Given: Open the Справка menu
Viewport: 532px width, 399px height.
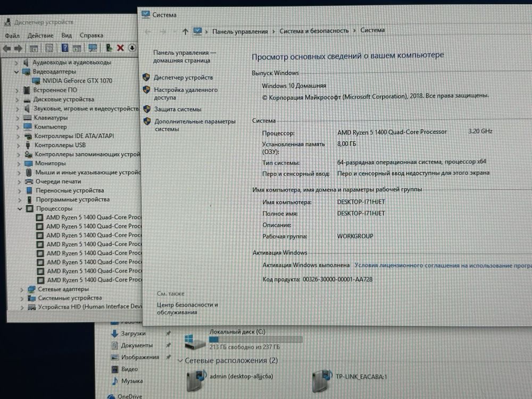Looking at the screenshot, I should (x=92, y=35).
